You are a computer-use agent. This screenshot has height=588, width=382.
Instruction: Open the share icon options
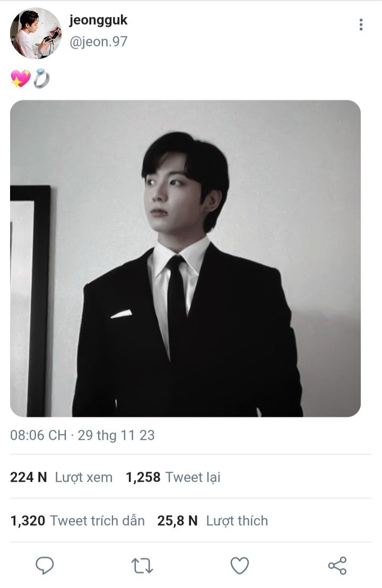[337, 566]
